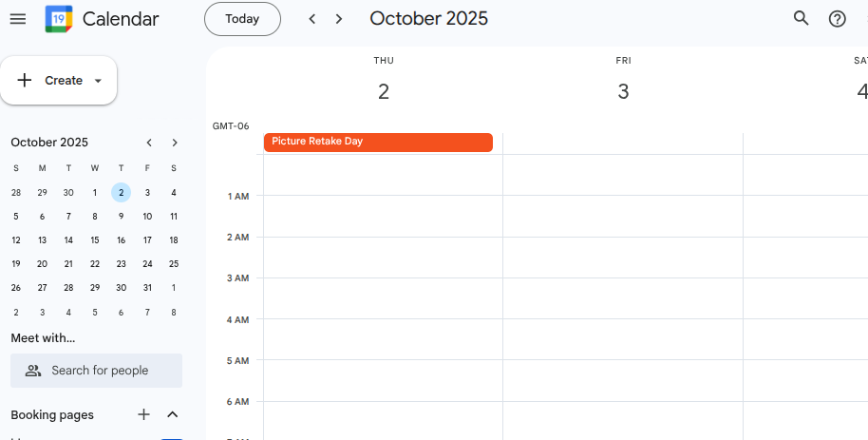
Task: Open Thursday 2 day view from header
Action: (x=383, y=91)
